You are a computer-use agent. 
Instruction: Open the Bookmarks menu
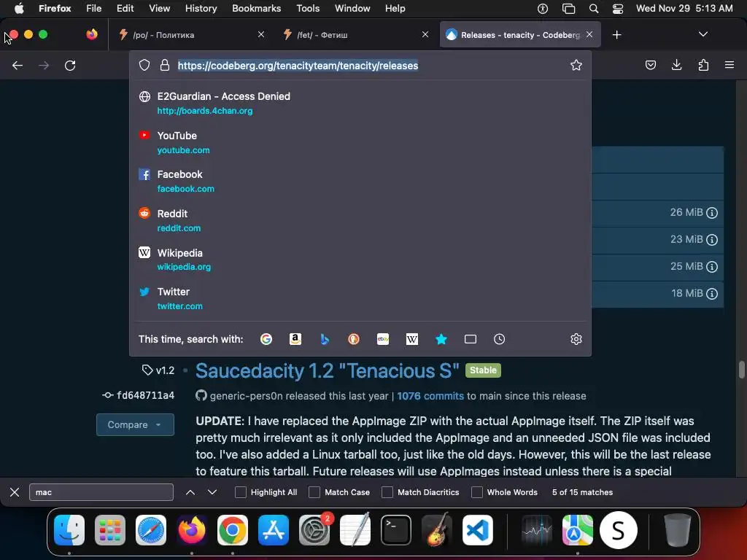coord(256,8)
